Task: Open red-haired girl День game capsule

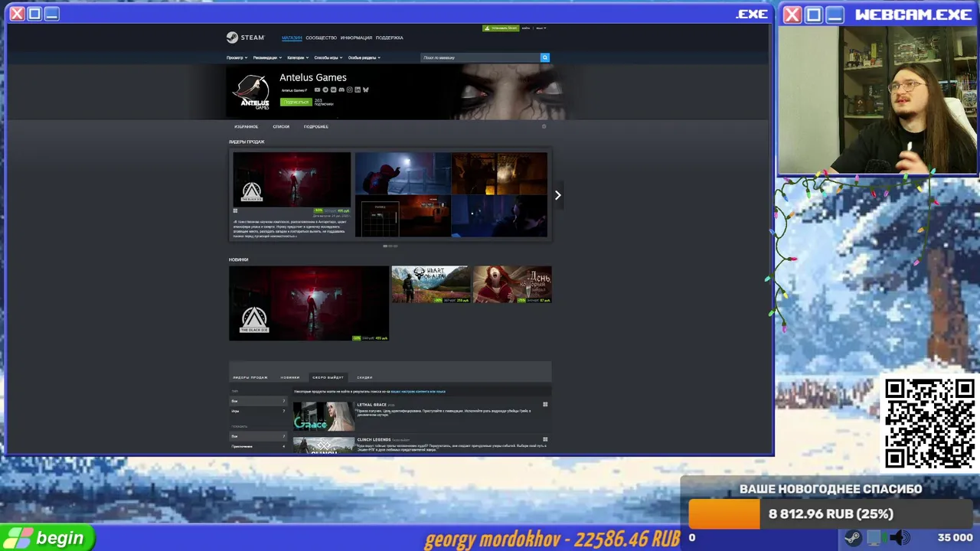Action: (512, 284)
